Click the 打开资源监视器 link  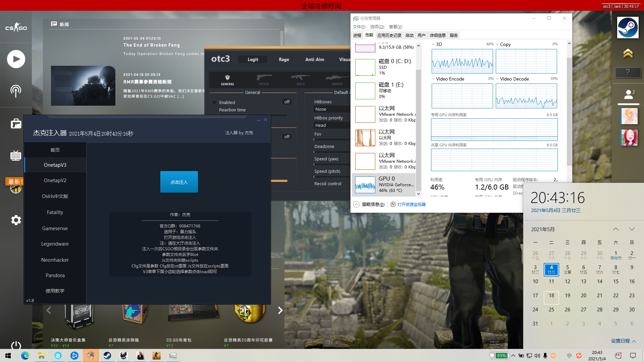(x=411, y=205)
